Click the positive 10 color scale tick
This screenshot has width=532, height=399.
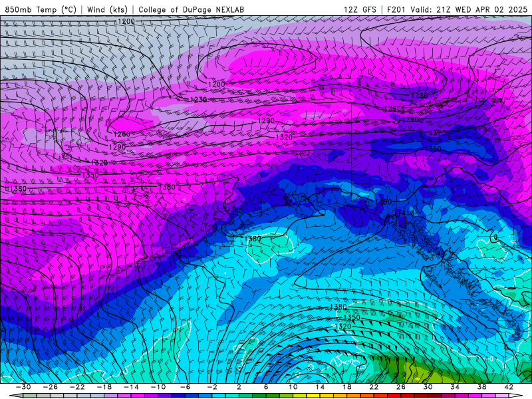click(x=293, y=387)
